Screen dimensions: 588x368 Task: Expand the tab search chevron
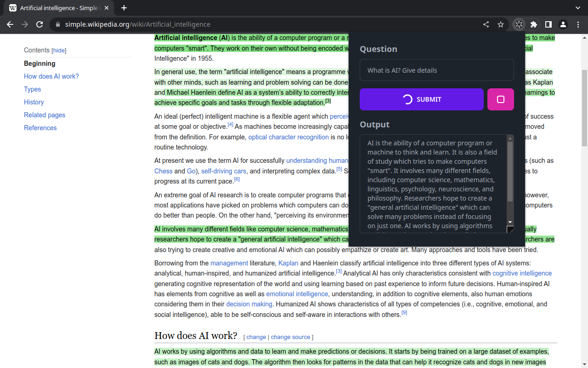[x=577, y=8]
